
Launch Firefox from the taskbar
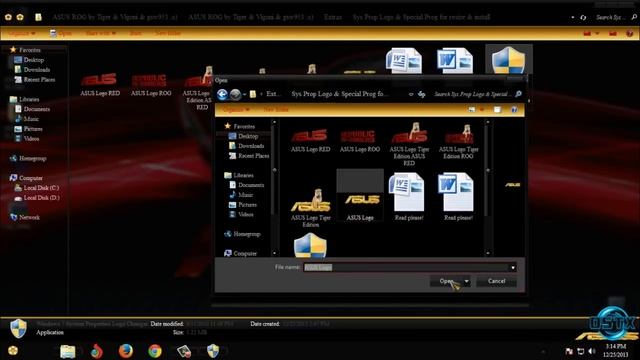[126, 351]
